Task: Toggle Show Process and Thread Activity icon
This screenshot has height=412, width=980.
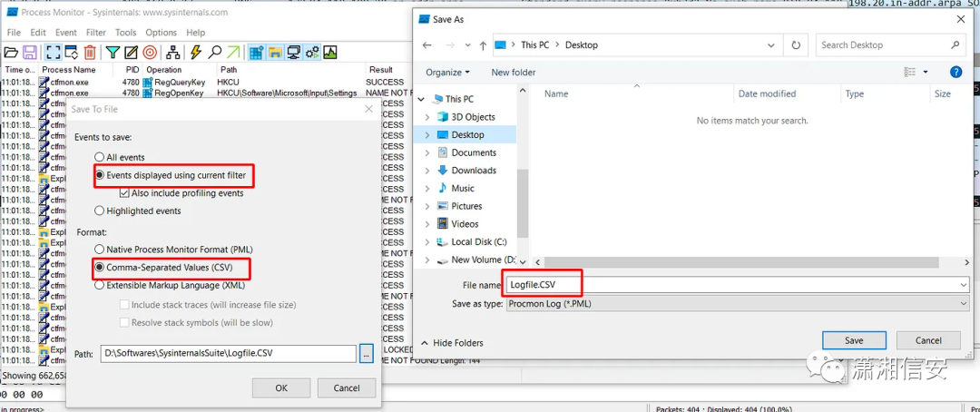Action: pyautogui.click(x=311, y=53)
